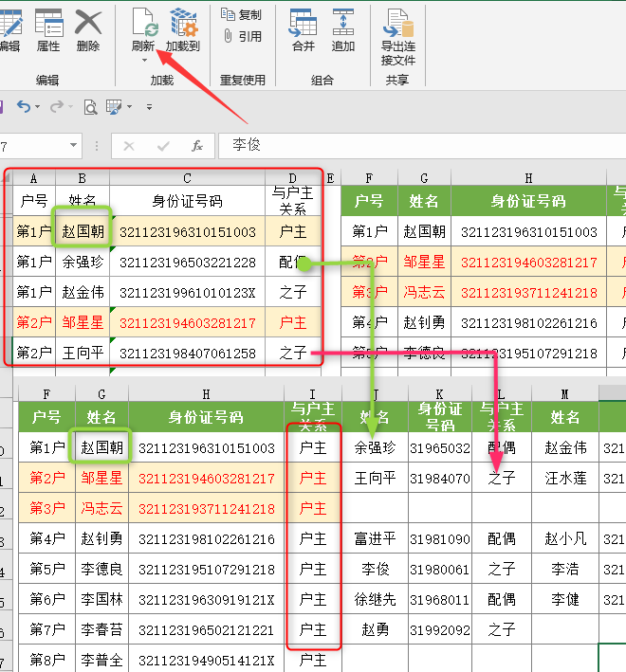Click cell 李春苔 in lower table
Image resolution: width=626 pixels, height=672 pixels.
click(x=101, y=629)
